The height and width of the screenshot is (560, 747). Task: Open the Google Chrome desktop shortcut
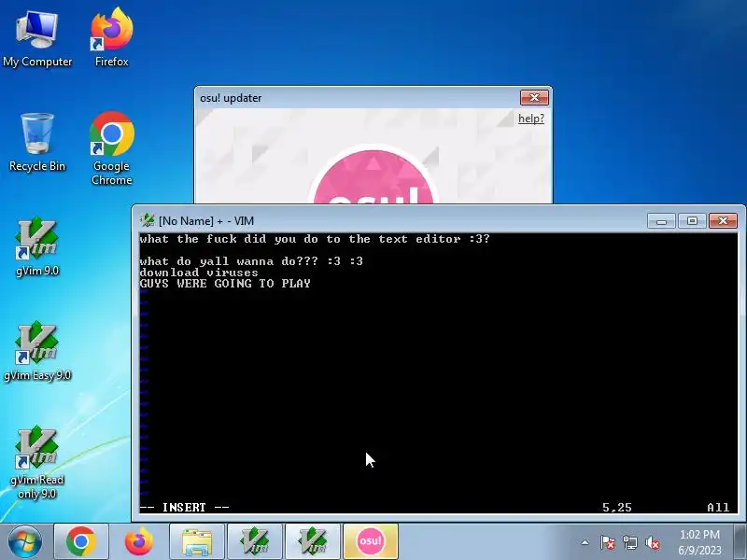(x=111, y=148)
